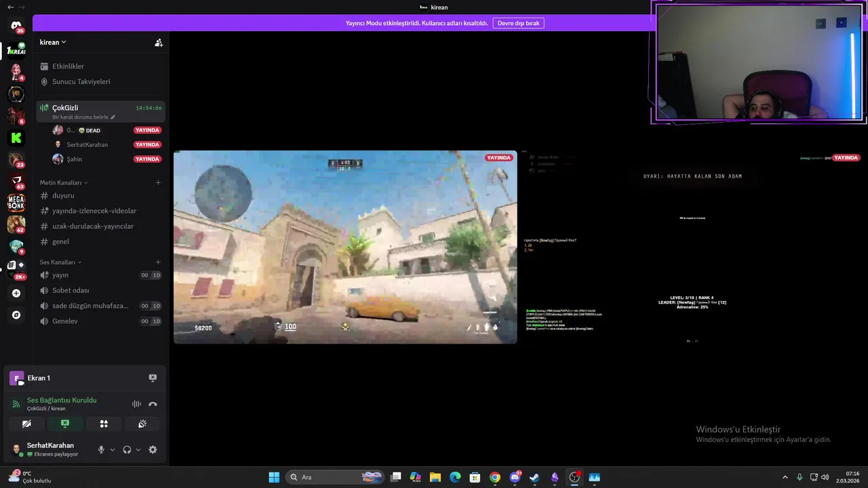
Task: Expand output device options arrow
Action: point(138,449)
